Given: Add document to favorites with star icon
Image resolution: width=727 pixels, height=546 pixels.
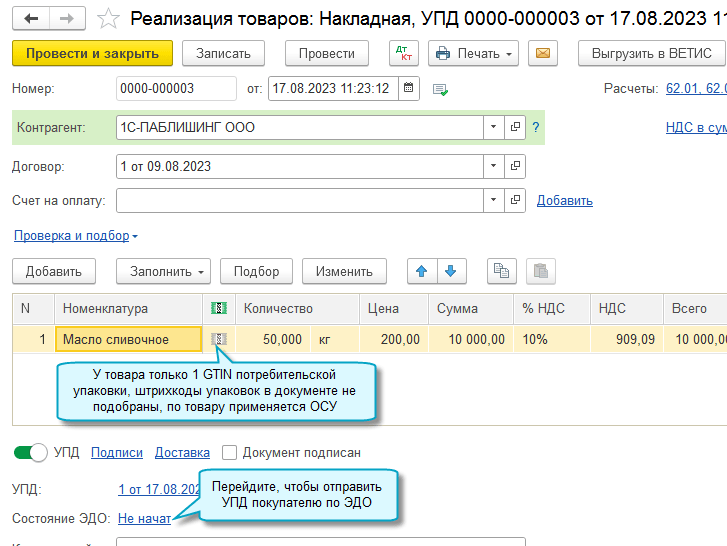Looking at the screenshot, I should 110,19.
